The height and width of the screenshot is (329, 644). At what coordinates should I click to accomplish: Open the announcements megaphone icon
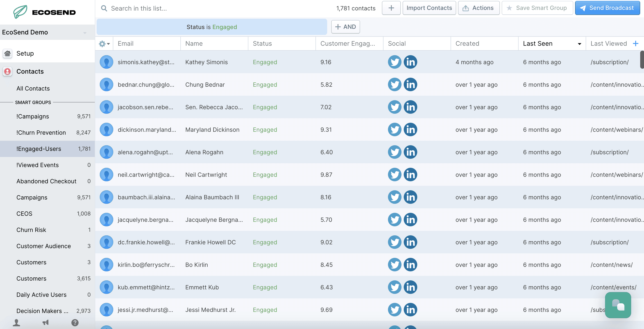[45, 322]
